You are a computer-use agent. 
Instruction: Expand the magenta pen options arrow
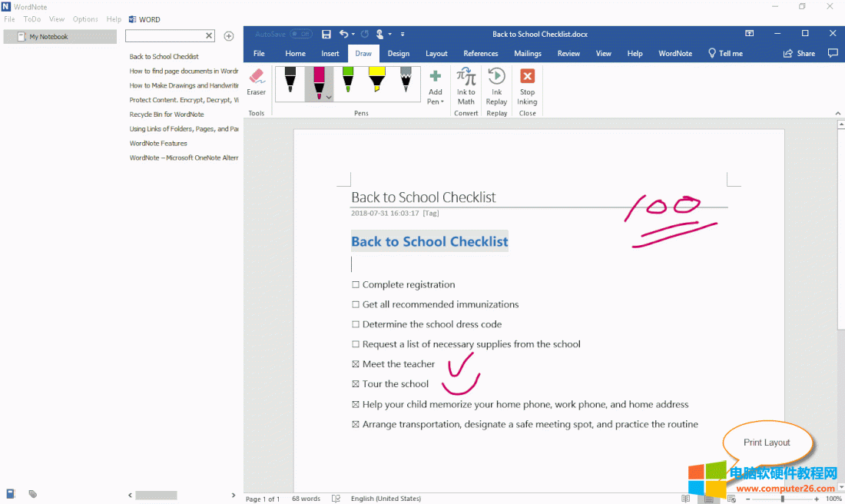pos(329,98)
